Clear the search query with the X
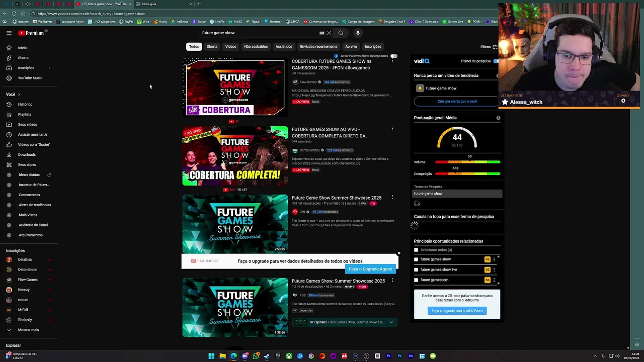The image size is (644, 362). [x=329, y=33]
